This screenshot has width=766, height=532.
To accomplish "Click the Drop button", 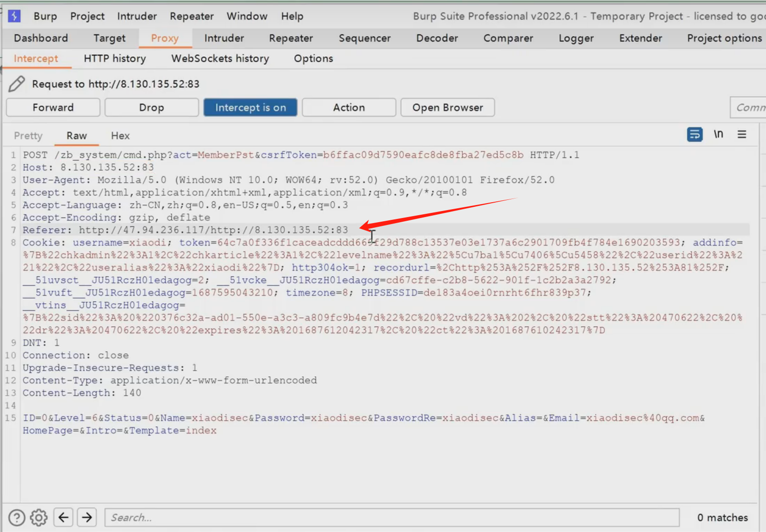I will point(151,108).
